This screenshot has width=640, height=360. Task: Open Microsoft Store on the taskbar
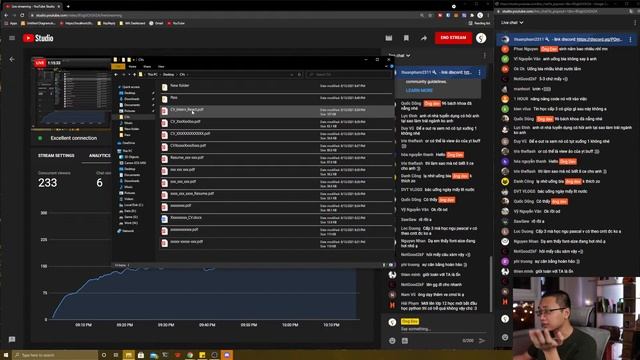[x=141, y=355]
